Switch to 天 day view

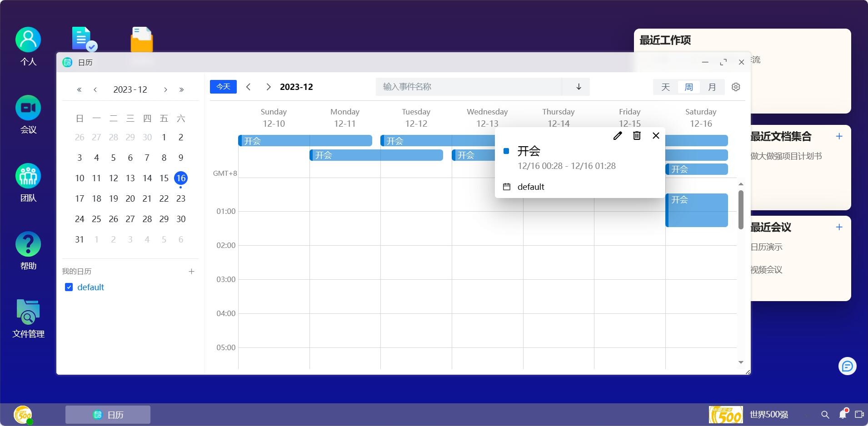click(665, 87)
